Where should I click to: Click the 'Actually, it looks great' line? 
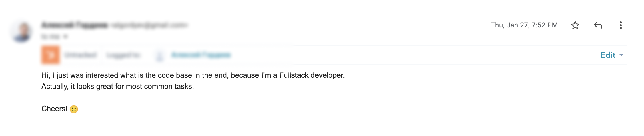[117, 86]
